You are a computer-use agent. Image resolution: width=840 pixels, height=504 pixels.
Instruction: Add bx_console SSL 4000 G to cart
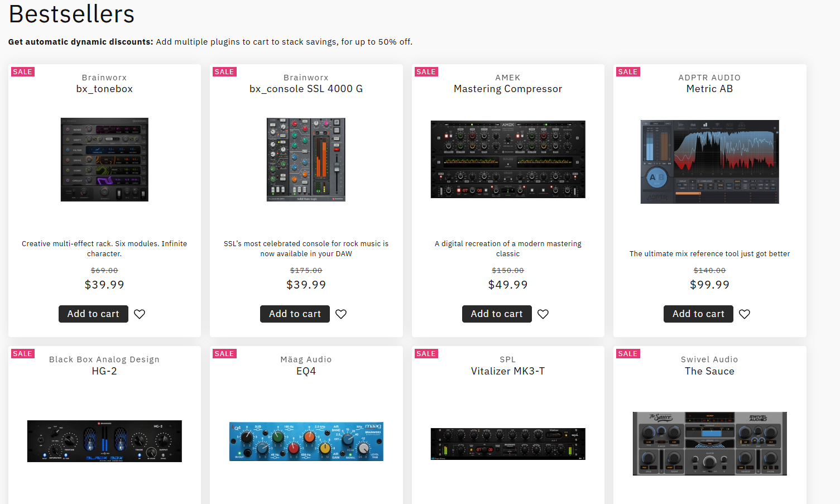(x=295, y=314)
